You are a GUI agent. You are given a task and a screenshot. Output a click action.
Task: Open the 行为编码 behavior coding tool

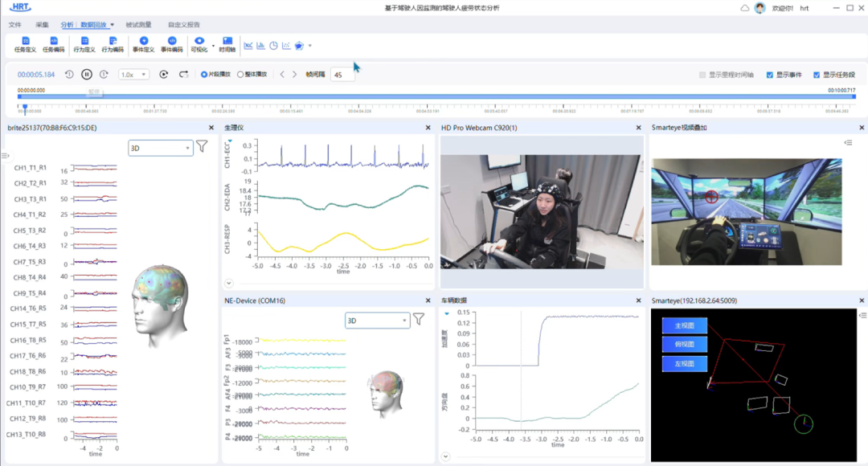113,44
